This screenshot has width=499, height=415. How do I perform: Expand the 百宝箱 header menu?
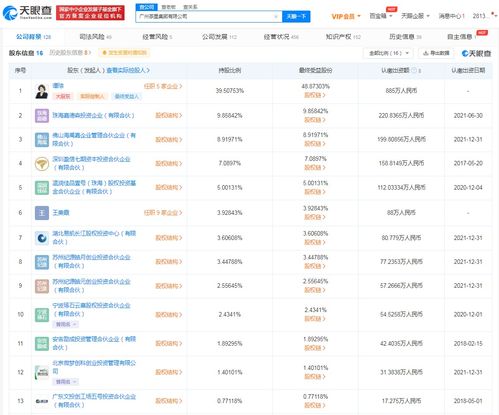[381, 16]
